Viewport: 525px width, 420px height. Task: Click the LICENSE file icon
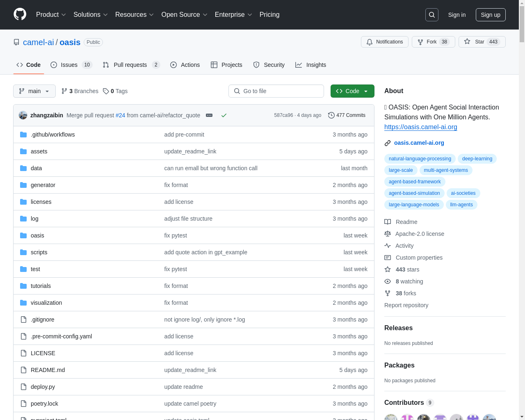click(x=23, y=353)
